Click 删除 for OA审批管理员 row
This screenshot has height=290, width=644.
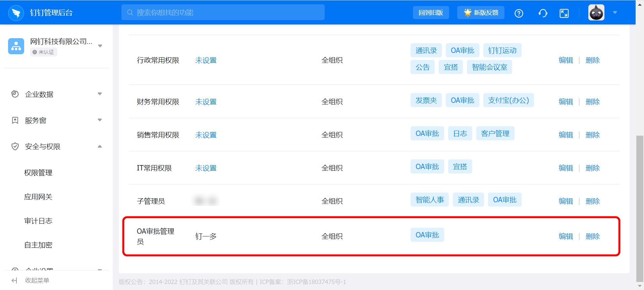coord(593,236)
